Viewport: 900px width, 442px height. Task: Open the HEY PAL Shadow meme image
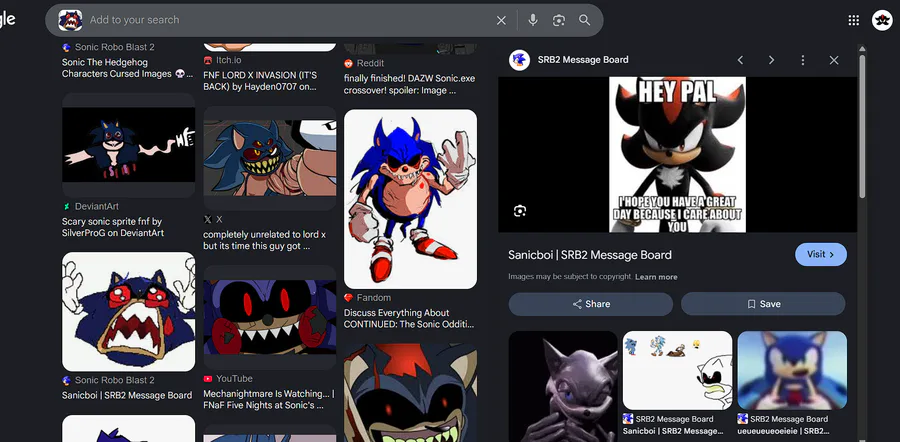click(x=677, y=154)
